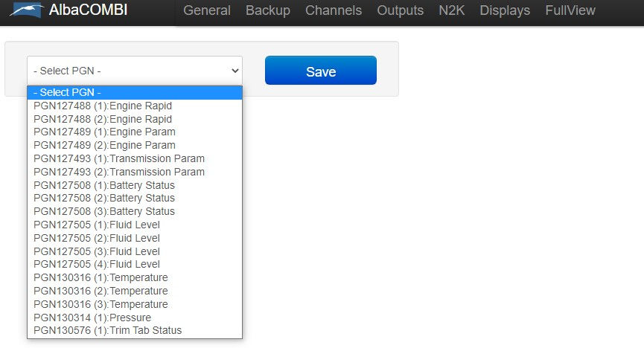
Task: Click the AlbaCOMBI brand title
Action: click(88, 10)
